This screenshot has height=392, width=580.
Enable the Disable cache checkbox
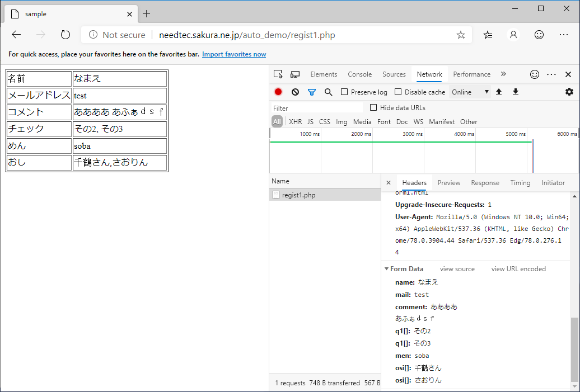point(398,92)
